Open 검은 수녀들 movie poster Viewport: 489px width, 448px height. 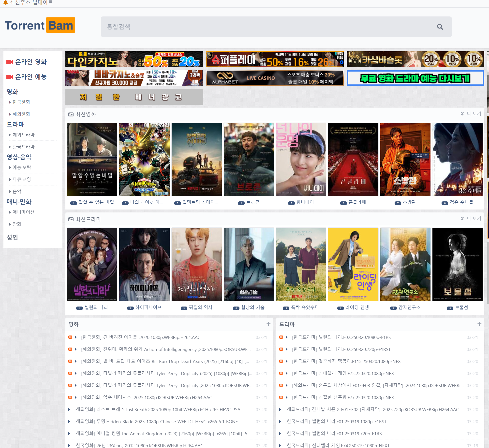[458, 159]
